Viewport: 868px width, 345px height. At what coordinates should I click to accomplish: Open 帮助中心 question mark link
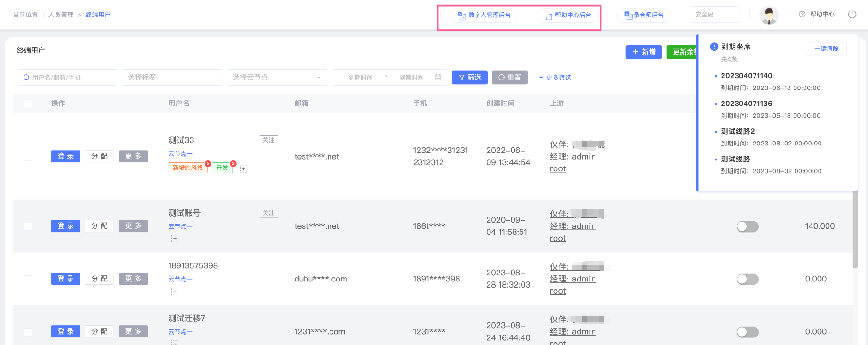(x=817, y=15)
